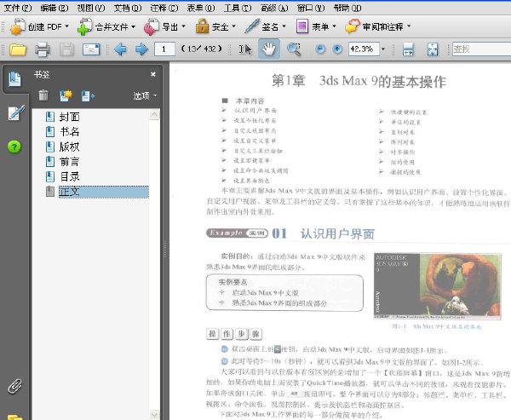Select the marquee zoom magnifier tool
The image size is (511, 420).
tap(294, 49)
